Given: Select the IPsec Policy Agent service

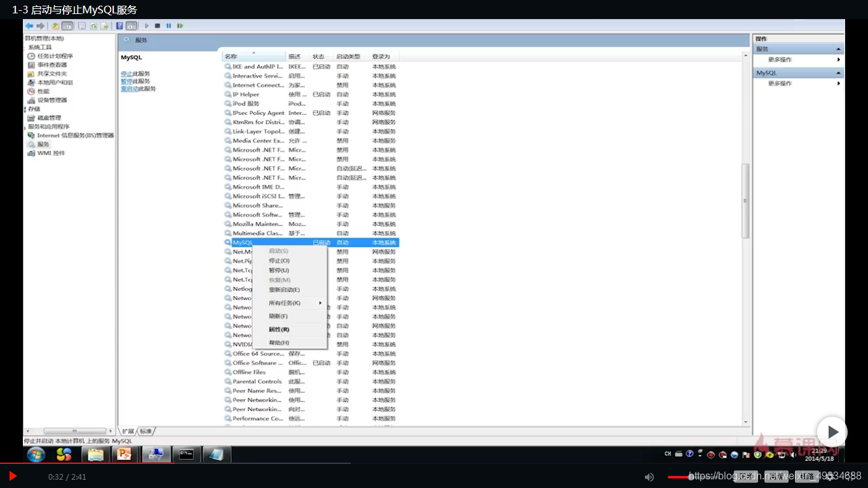Looking at the screenshot, I should (311, 113).
